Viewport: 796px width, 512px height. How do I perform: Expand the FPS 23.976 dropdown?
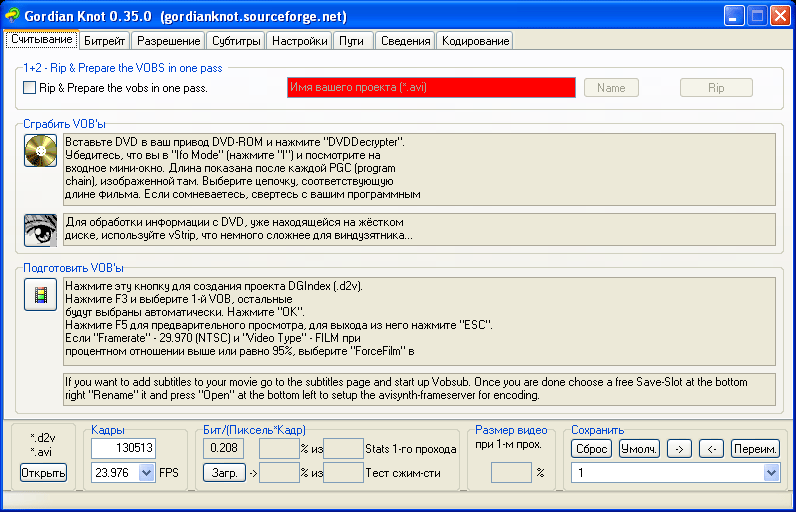[147, 473]
